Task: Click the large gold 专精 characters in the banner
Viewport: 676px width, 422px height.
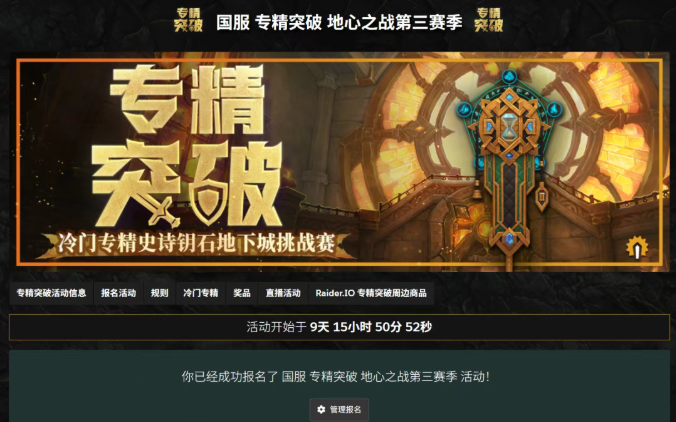Action: pyautogui.click(x=187, y=100)
